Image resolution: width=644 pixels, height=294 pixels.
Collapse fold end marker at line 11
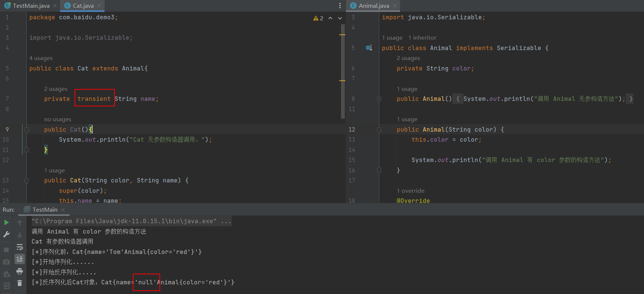click(x=27, y=149)
